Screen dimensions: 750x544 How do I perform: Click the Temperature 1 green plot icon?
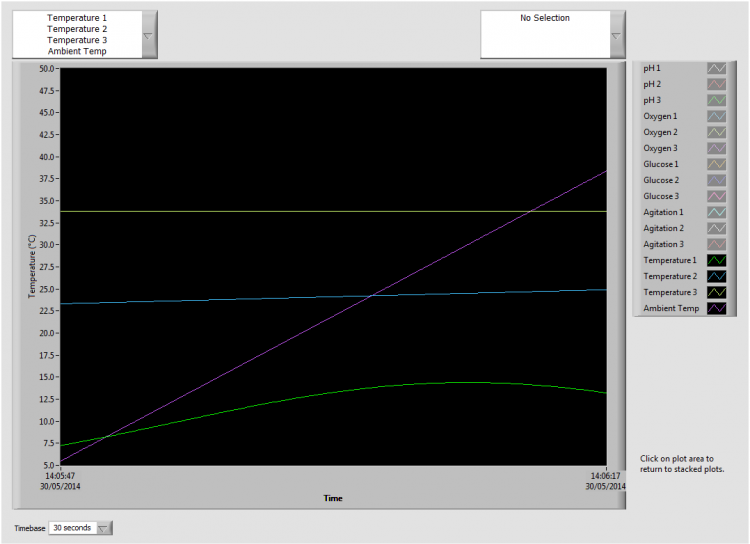[x=717, y=260]
